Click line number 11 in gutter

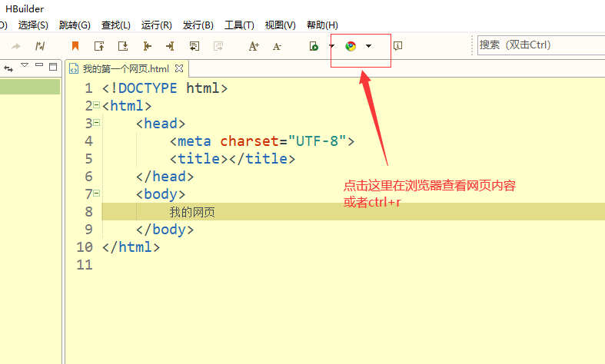(85, 265)
